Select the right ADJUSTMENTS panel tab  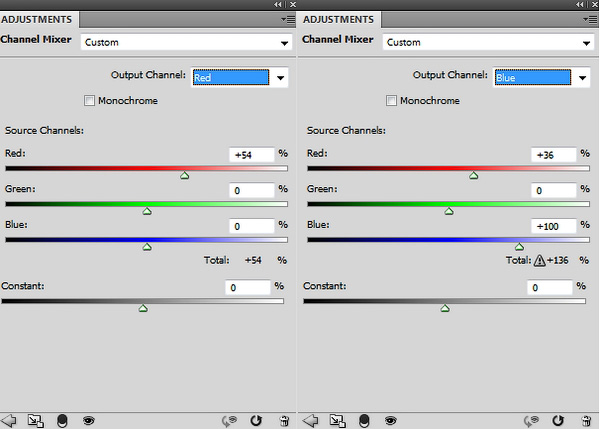pyautogui.click(x=337, y=19)
